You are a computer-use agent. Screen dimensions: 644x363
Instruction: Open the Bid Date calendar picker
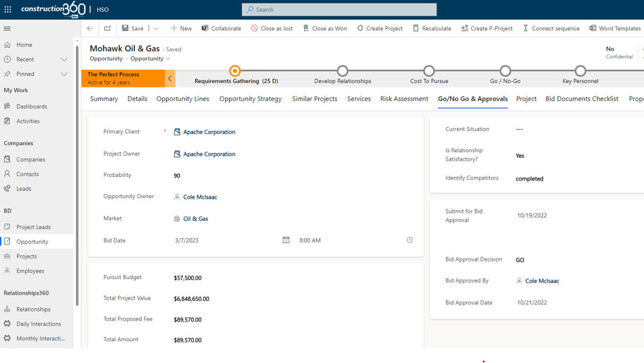pos(286,240)
